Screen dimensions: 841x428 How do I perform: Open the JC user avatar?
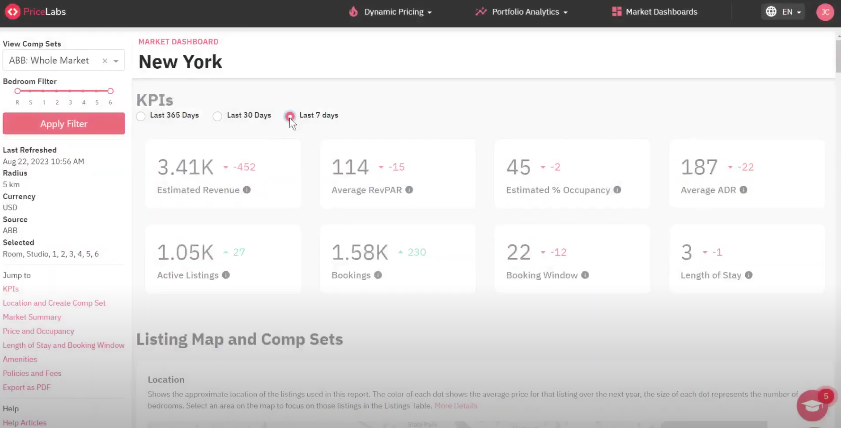(x=824, y=12)
